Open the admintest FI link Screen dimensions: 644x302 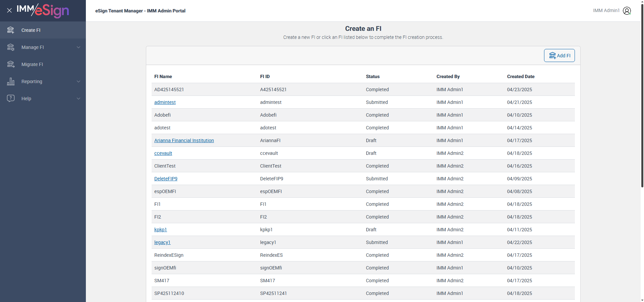coord(165,102)
